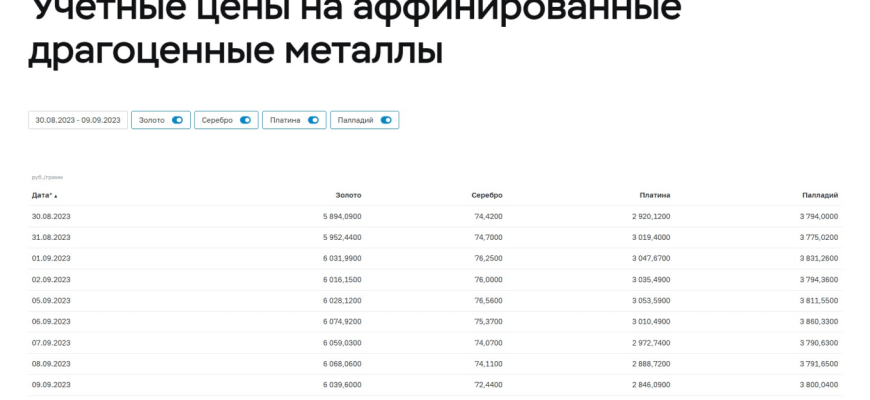
Task: Open the date range field 30.08.2023 - 09.09.2023
Action: 78,120
